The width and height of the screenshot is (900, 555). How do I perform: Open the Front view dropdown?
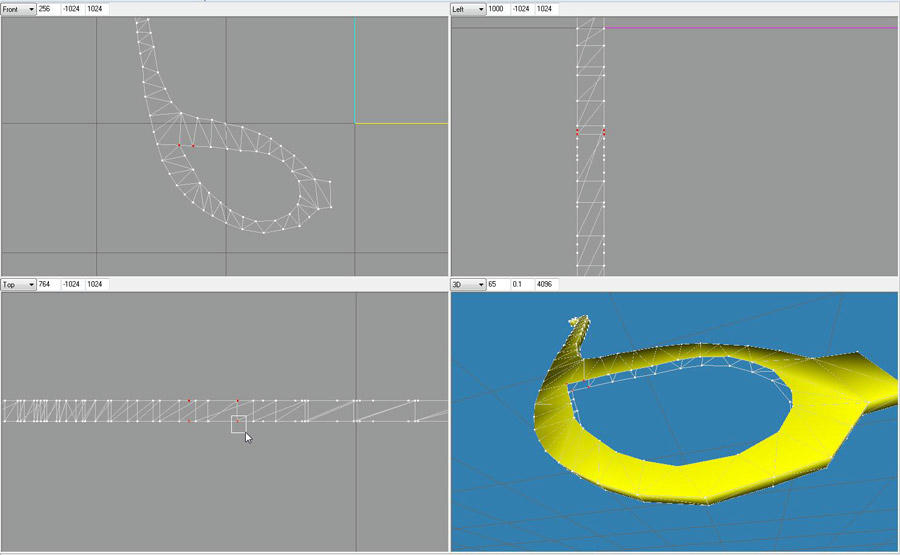pos(19,9)
